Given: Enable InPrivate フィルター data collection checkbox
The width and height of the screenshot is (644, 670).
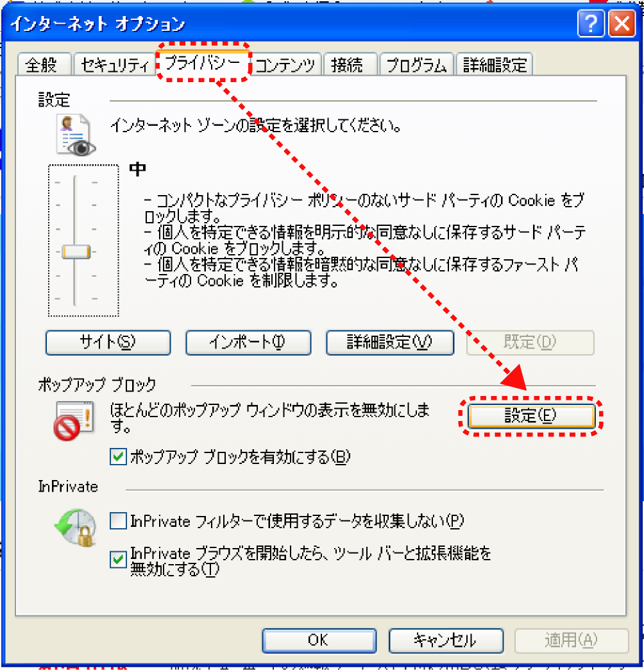Looking at the screenshot, I should (x=118, y=521).
